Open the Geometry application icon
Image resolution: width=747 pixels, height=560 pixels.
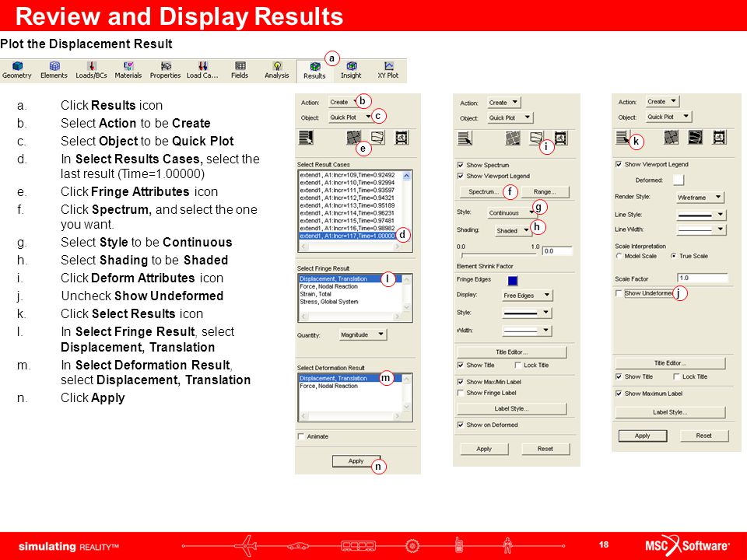[x=17, y=71]
